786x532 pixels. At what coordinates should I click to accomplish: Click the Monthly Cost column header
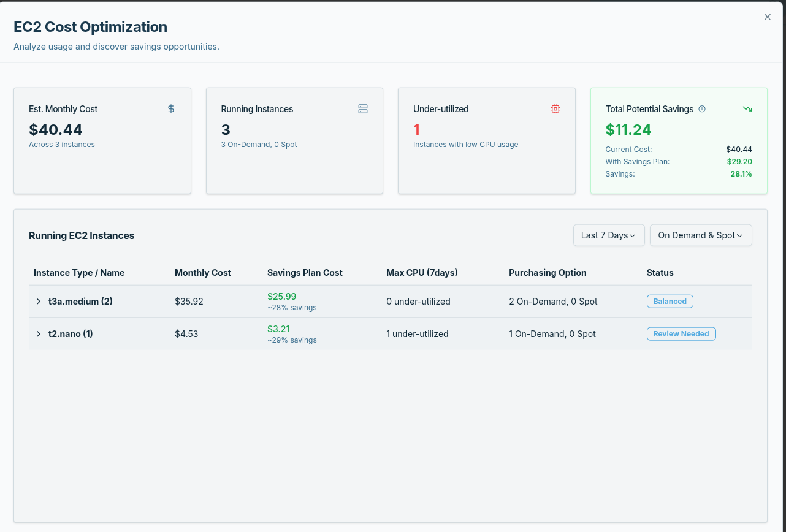202,273
